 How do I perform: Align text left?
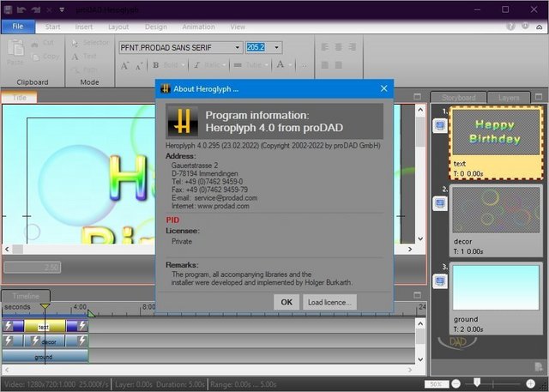[x=325, y=47]
